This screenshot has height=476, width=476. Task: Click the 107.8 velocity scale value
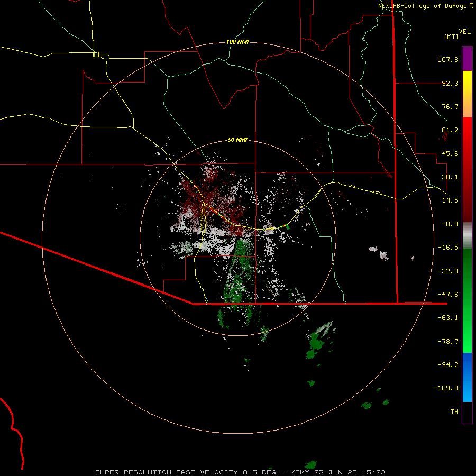click(x=448, y=59)
